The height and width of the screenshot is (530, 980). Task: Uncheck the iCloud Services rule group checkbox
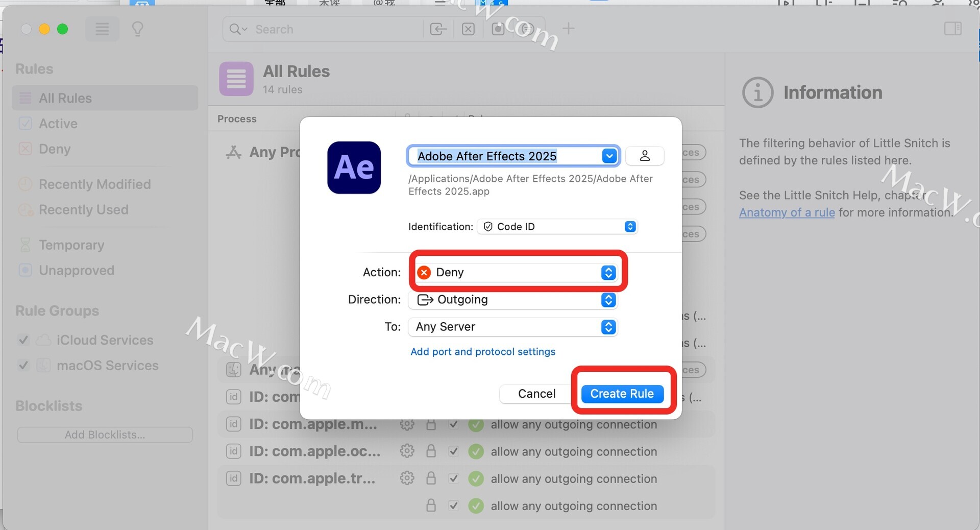pos(23,340)
